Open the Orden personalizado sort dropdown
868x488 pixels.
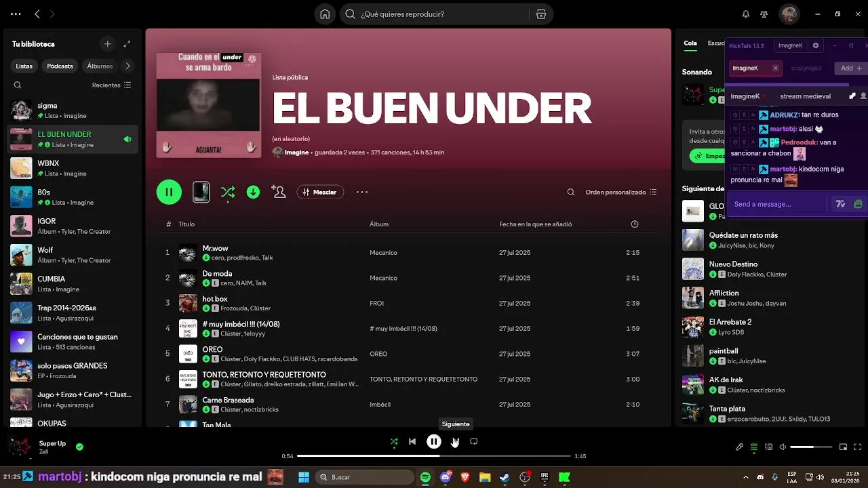(x=621, y=192)
